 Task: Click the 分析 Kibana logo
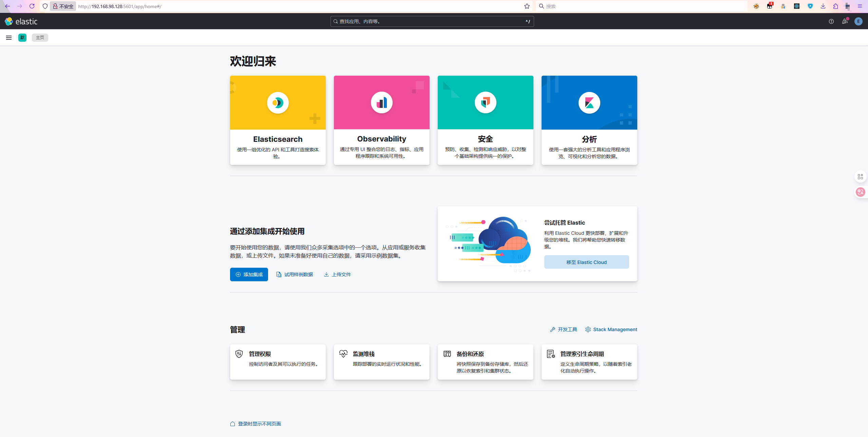pos(589,102)
